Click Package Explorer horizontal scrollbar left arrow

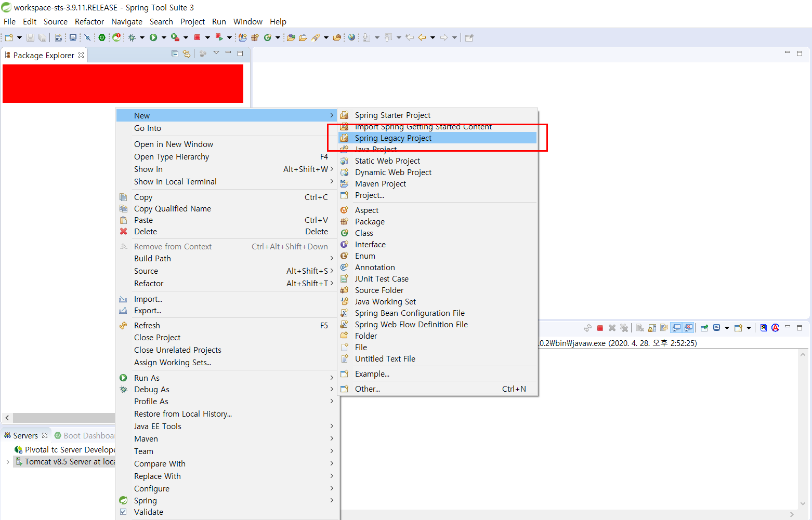click(7, 418)
